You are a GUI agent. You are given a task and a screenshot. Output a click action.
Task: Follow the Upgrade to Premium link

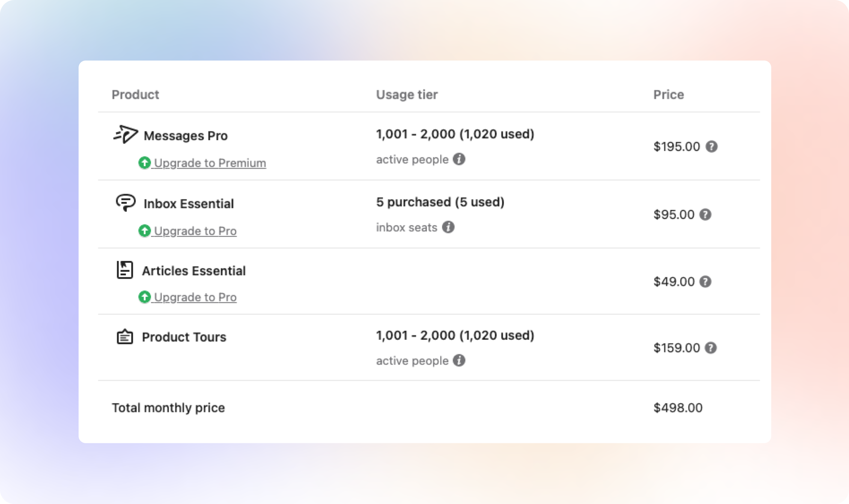pyautogui.click(x=210, y=163)
